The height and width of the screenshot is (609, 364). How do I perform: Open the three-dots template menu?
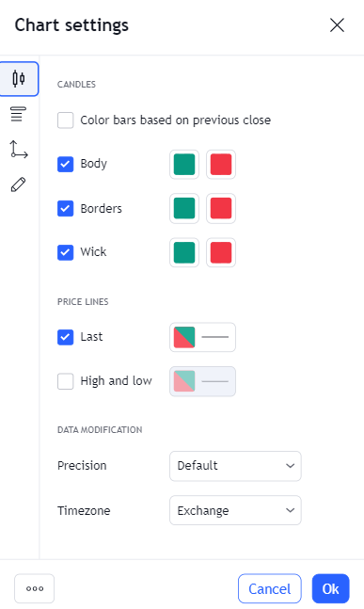coord(35,588)
